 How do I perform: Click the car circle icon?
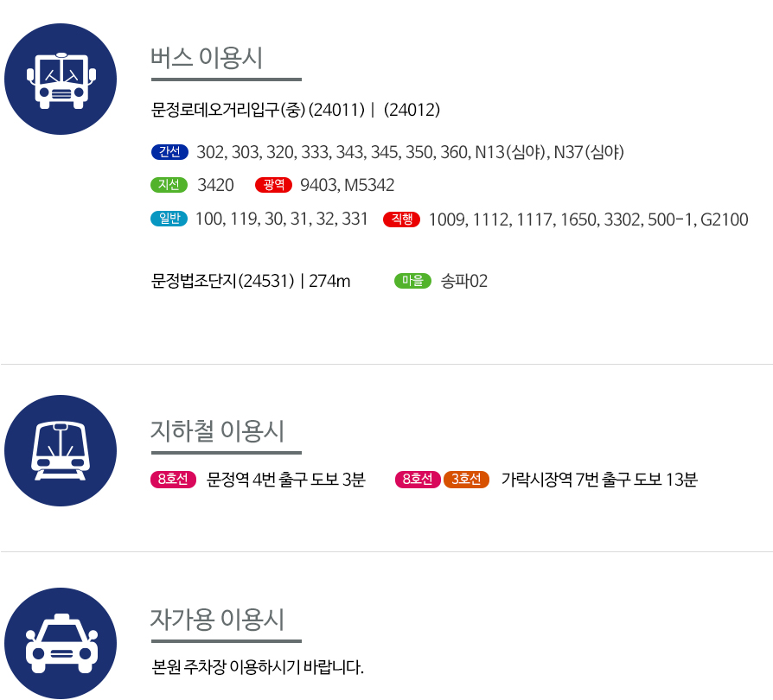point(61,643)
